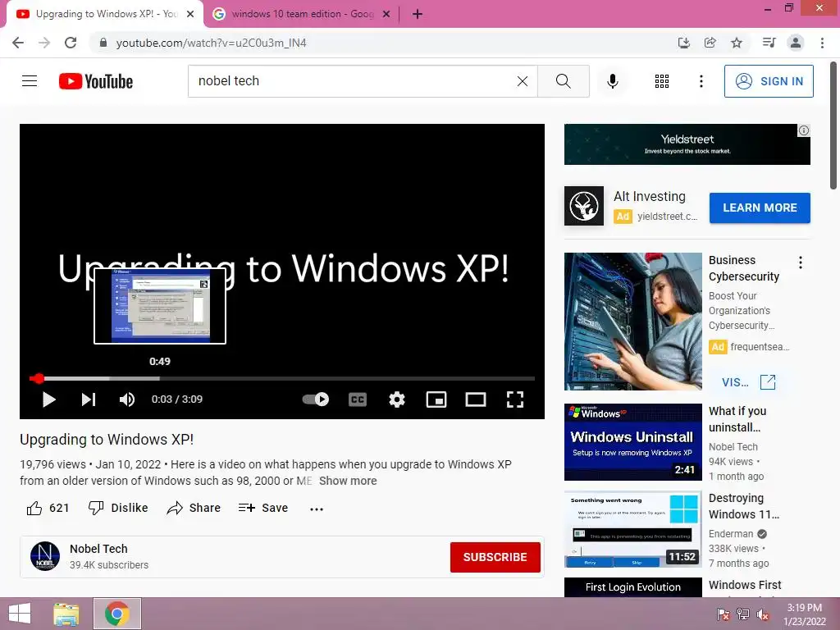Seek on the video progress bar

(282, 378)
